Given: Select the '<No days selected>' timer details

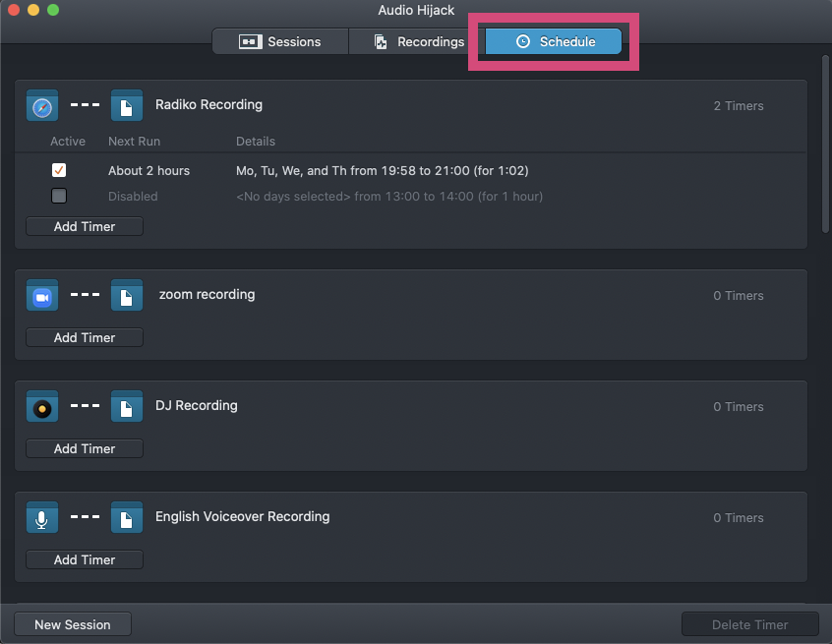Looking at the screenshot, I should tap(389, 197).
